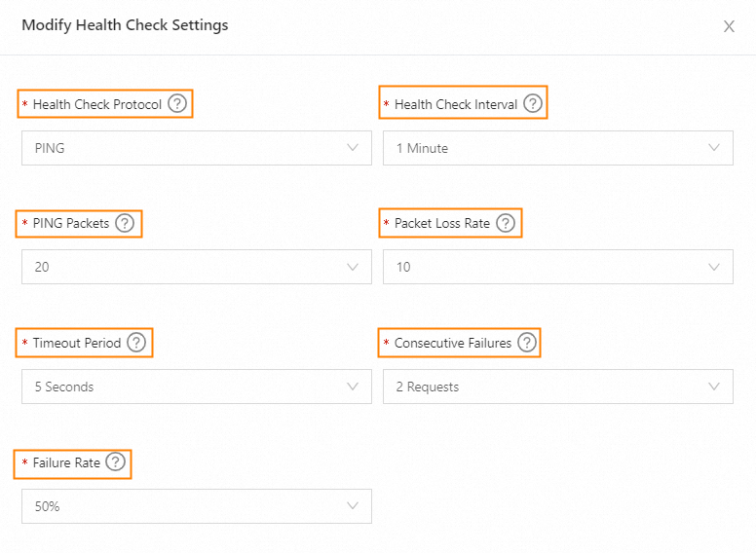Expand the 1 Minute interval dropdown
This screenshot has width=756, height=553.
click(557, 148)
